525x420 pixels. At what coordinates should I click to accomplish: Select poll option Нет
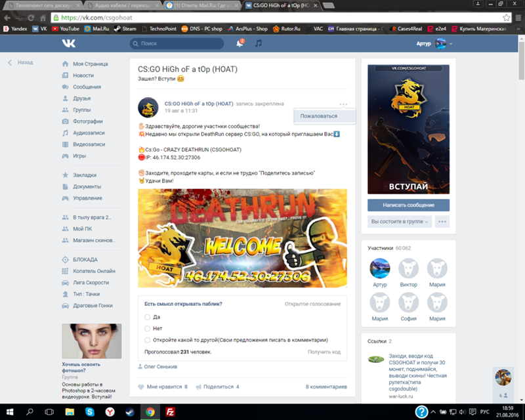coord(147,329)
